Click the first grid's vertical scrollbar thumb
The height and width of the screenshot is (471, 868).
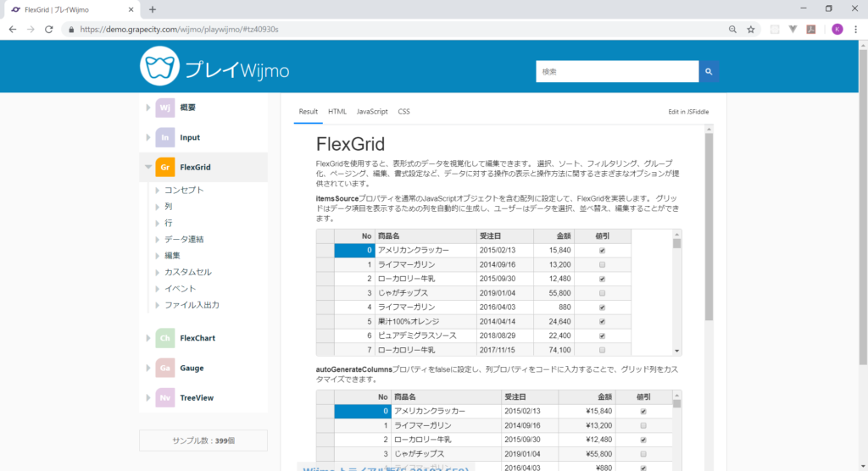click(676, 243)
